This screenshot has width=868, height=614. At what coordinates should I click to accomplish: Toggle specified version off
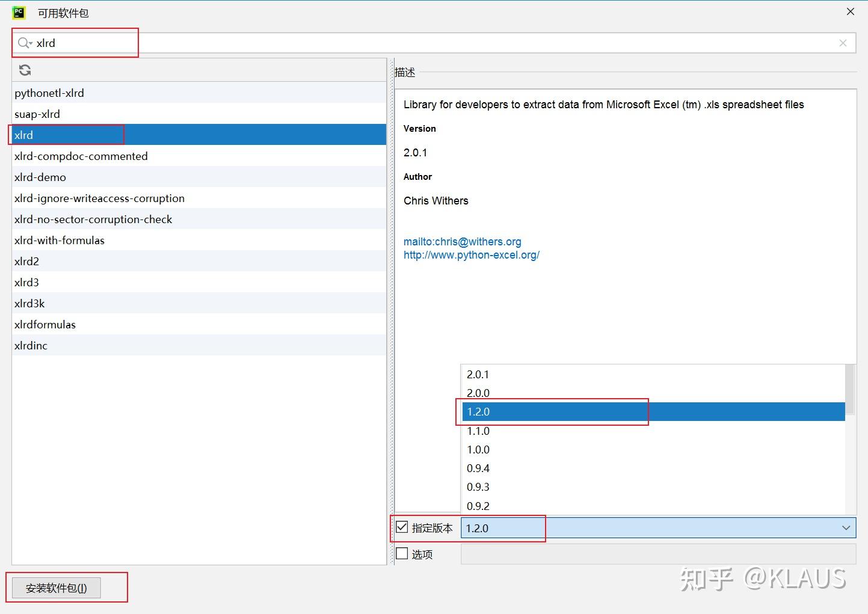tap(401, 527)
